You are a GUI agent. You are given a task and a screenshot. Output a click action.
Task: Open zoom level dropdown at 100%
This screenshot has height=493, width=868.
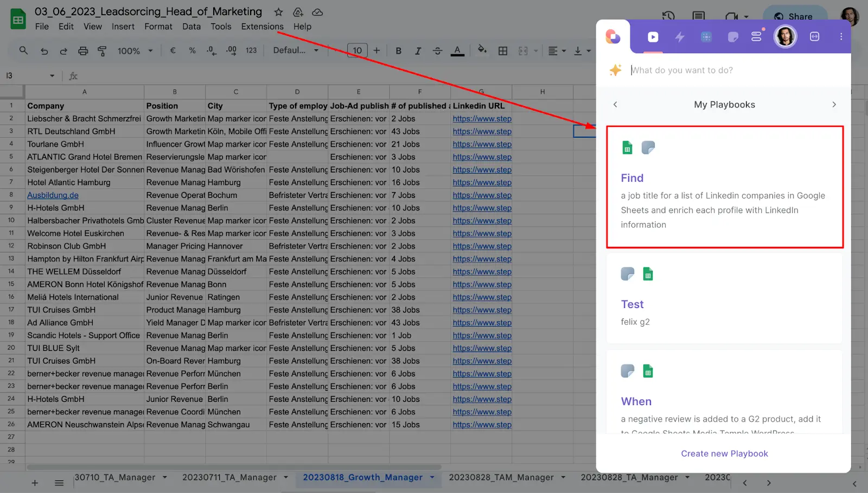pyautogui.click(x=135, y=50)
